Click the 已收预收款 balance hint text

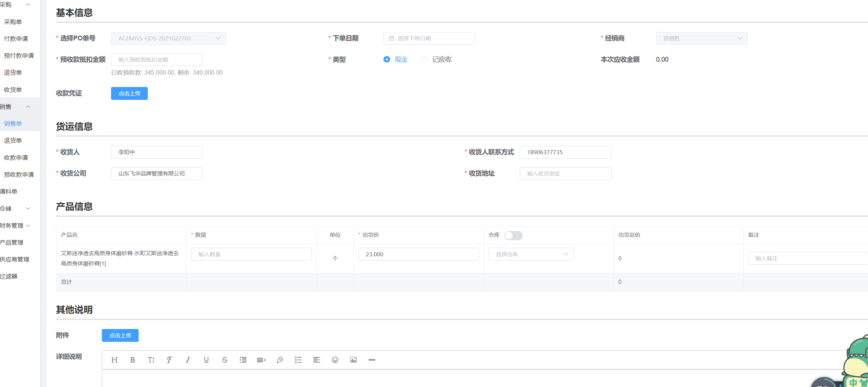point(167,73)
